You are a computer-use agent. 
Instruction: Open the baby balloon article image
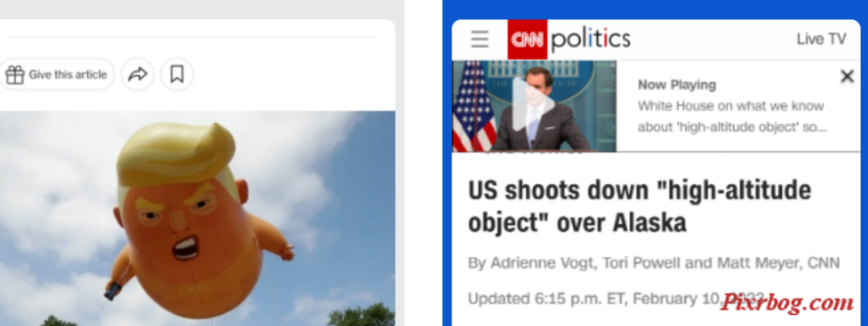pyautogui.click(x=197, y=218)
